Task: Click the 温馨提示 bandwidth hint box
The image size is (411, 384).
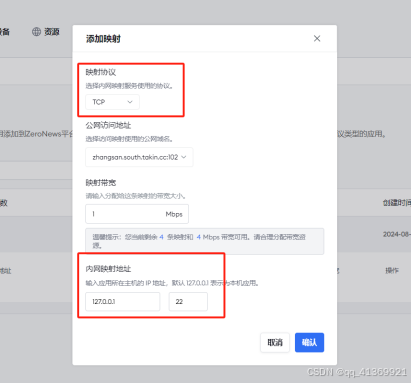Action: (x=205, y=241)
